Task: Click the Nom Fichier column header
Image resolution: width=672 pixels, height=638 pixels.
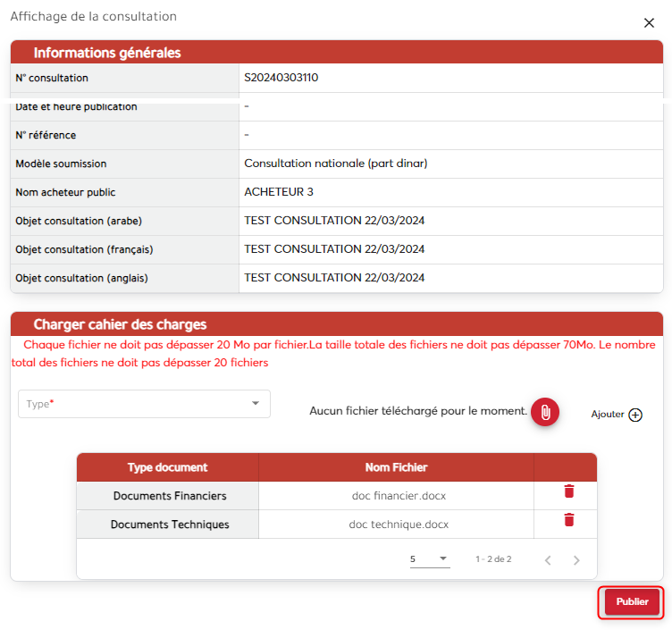Action: (x=396, y=467)
